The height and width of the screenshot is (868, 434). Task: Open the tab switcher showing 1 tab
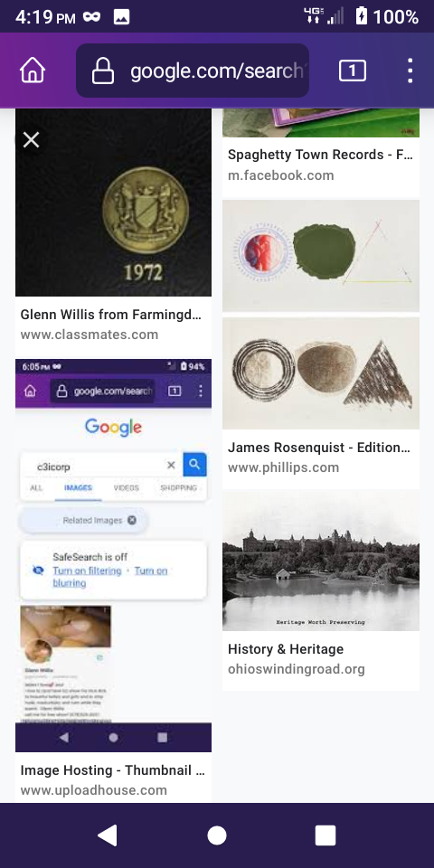coord(352,71)
